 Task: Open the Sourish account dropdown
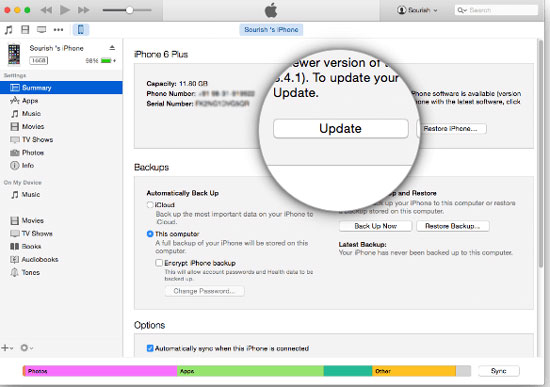click(x=417, y=10)
